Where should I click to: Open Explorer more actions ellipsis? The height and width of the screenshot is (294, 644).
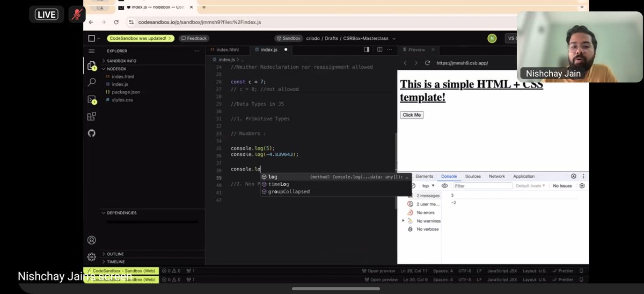pyautogui.click(x=197, y=51)
